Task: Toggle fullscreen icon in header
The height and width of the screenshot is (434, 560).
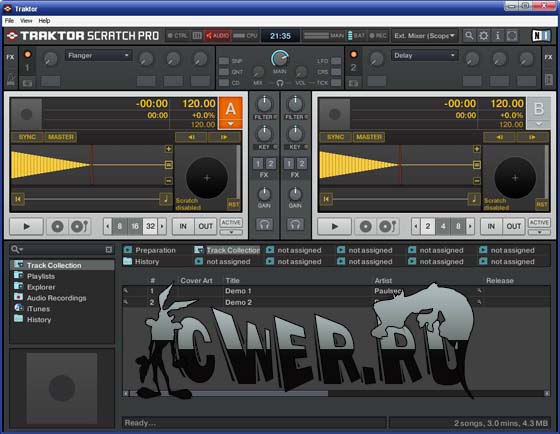Action: 512,36
